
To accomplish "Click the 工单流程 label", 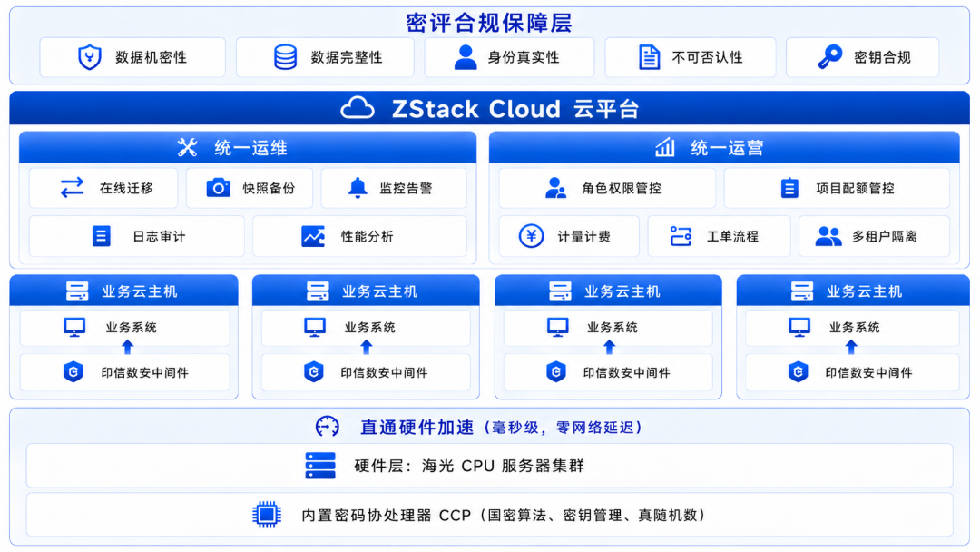I will [732, 236].
